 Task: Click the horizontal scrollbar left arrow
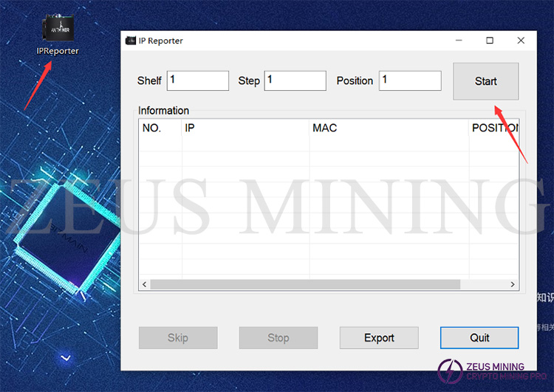coord(145,284)
